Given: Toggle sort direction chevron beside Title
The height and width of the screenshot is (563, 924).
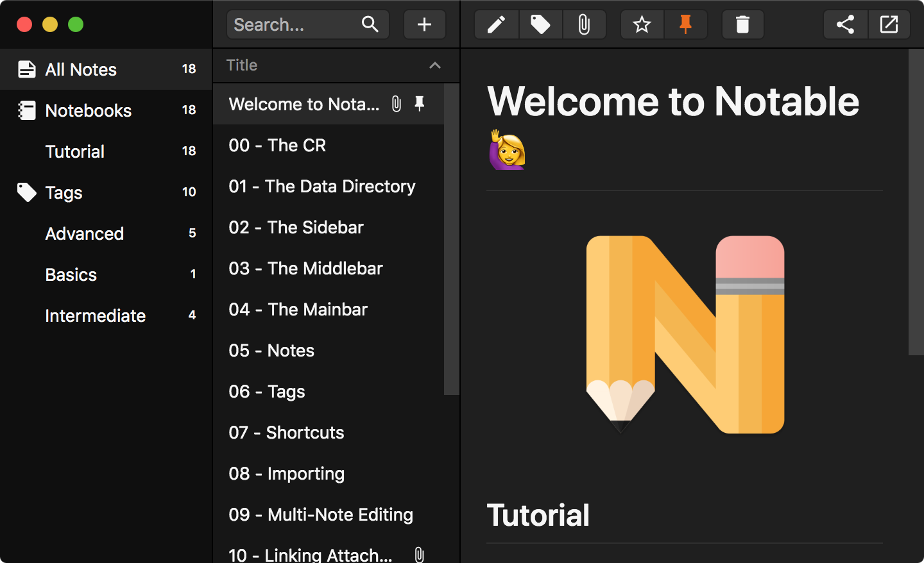Looking at the screenshot, I should pyautogui.click(x=435, y=65).
